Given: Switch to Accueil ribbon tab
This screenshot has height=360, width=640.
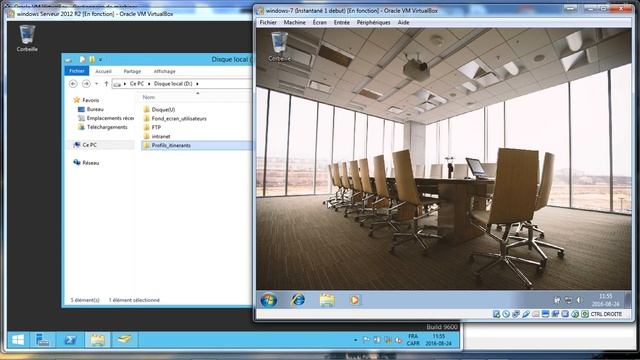Looking at the screenshot, I should point(103,71).
